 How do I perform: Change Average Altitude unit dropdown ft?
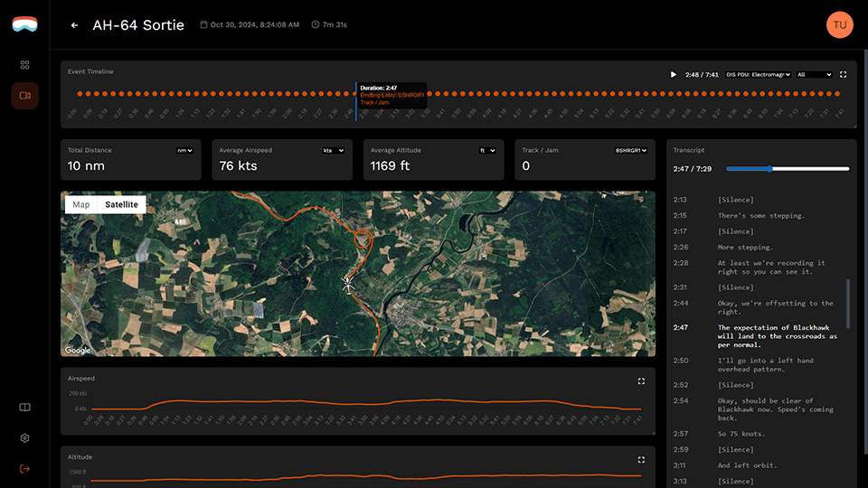tap(487, 151)
